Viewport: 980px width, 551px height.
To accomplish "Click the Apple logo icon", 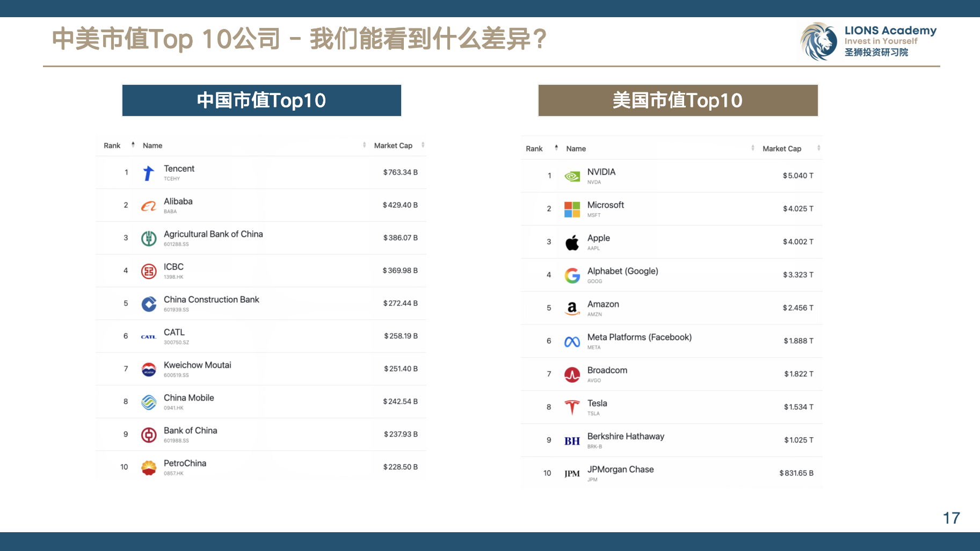I will (572, 243).
